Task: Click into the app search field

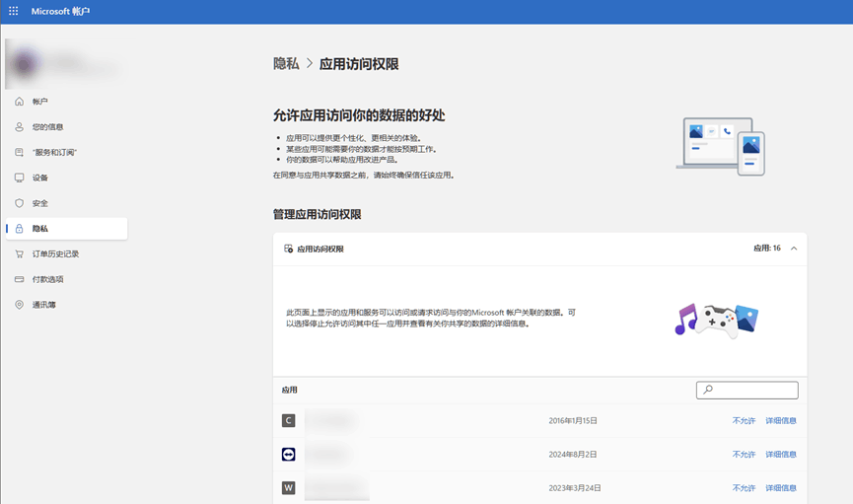Action: click(746, 390)
